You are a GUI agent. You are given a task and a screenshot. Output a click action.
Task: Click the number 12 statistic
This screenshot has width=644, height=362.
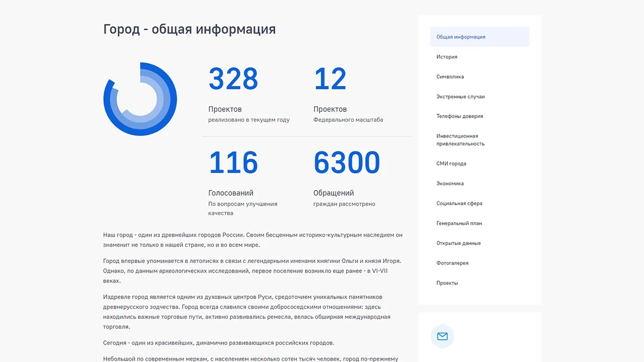point(330,79)
